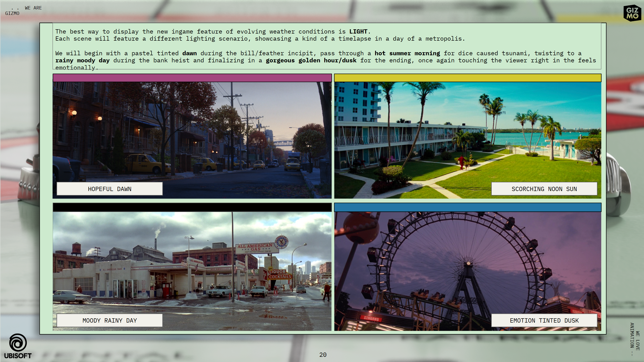Click the EMOTION TINTED DUSK label
The image size is (644, 362).
[544, 320]
